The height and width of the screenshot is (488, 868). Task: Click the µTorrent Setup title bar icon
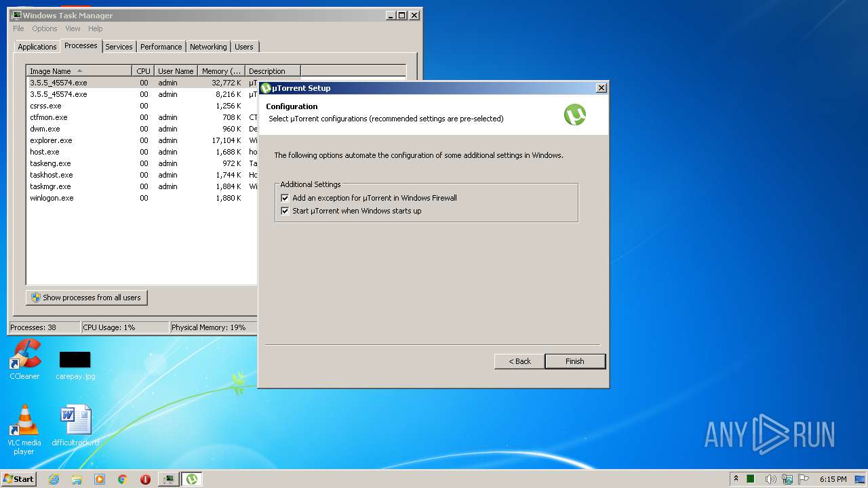tap(266, 88)
